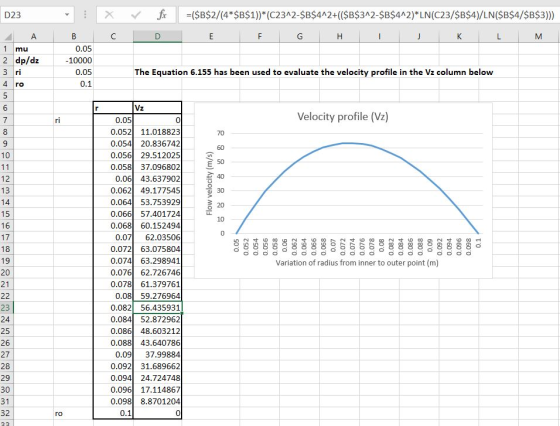
Task: Click cell with value 63.298941
Action: (x=158, y=261)
